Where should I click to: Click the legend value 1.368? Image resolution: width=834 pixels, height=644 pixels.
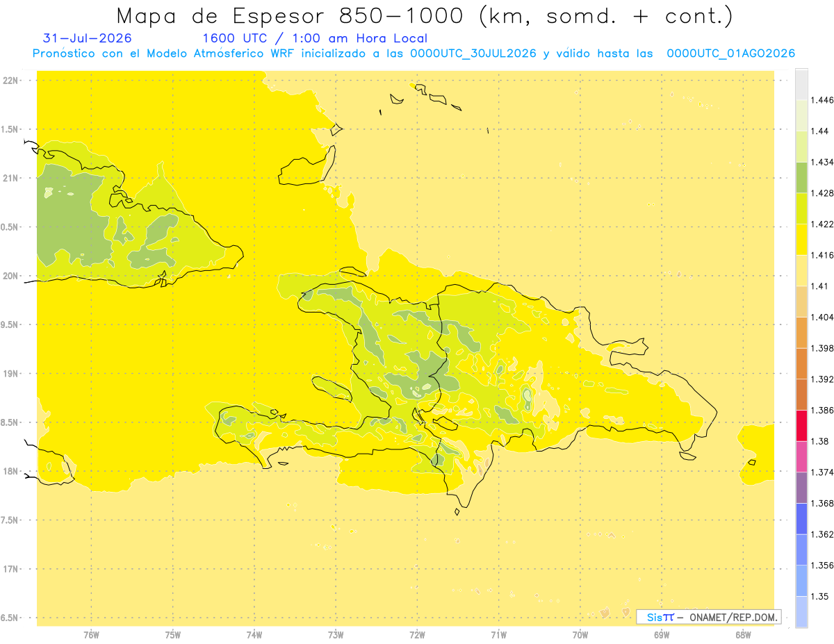[822, 503]
